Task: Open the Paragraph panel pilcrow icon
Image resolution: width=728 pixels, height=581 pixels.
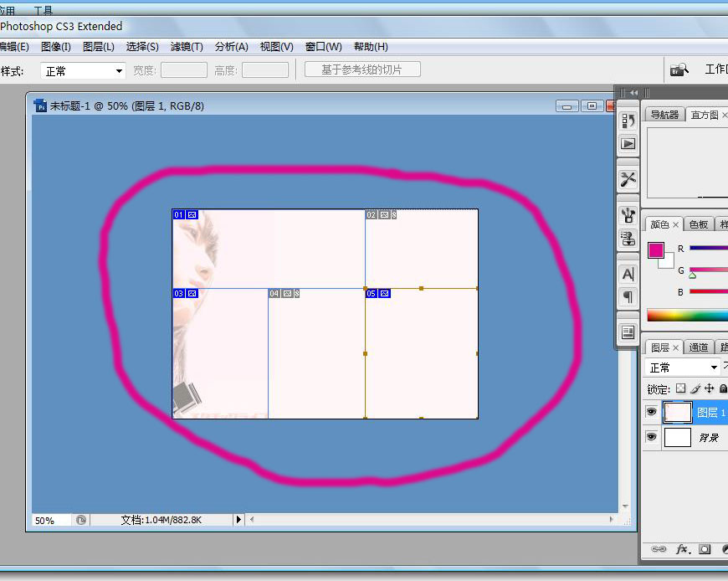Action: point(628,296)
